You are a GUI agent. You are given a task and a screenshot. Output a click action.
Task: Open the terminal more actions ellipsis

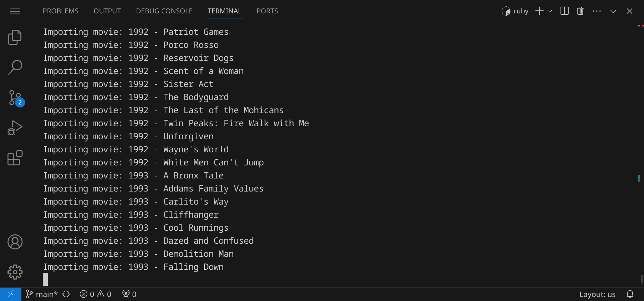pos(596,11)
